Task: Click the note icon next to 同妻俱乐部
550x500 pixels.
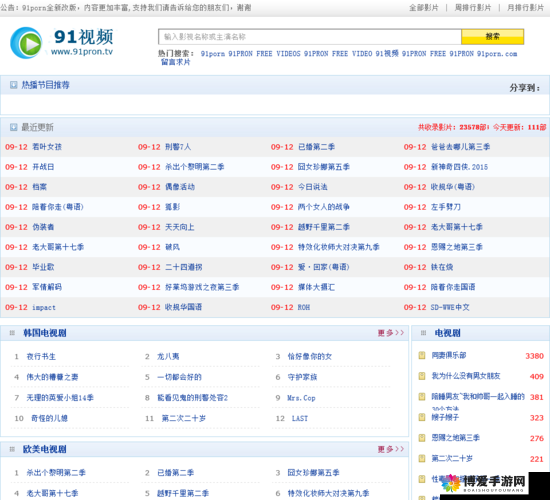Action: click(422, 355)
